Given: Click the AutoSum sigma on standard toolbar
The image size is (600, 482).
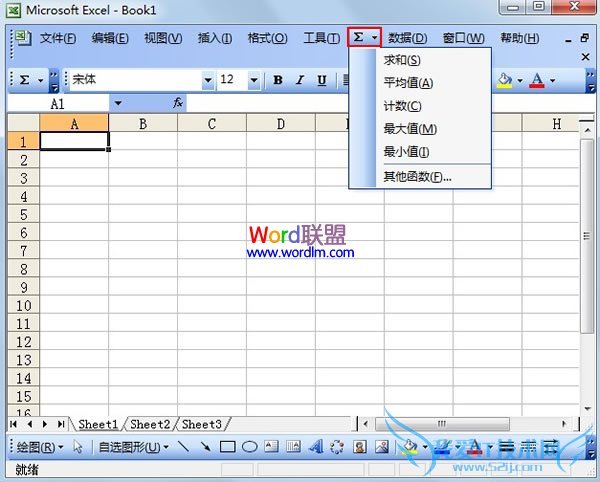Looking at the screenshot, I should tap(24, 80).
